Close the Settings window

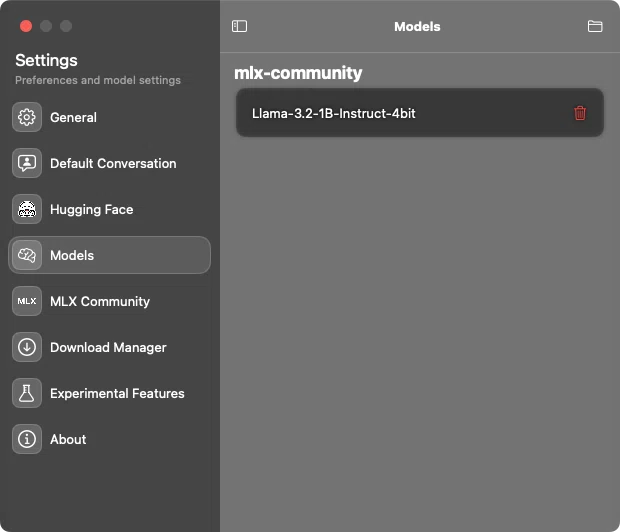click(26, 26)
